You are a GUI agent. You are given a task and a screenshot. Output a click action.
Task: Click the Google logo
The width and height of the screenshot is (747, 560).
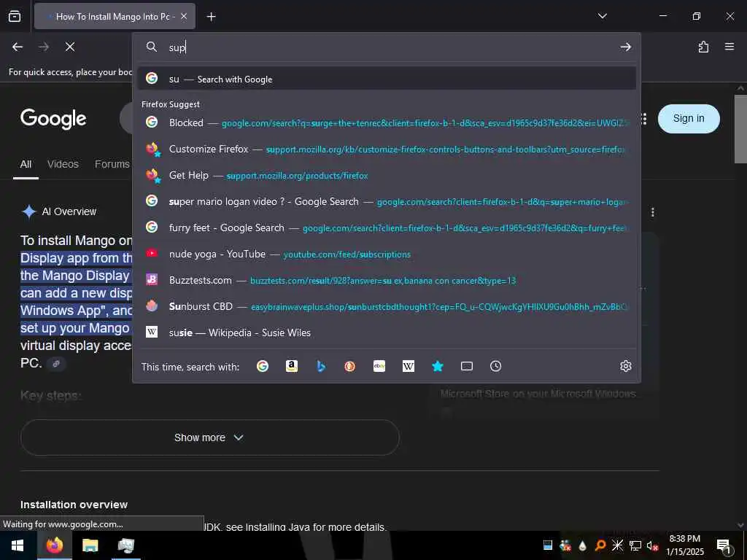pos(53,119)
